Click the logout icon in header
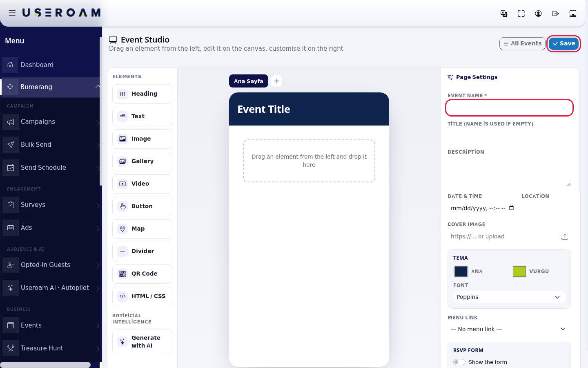Viewport: 588px width, 368px height. pos(555,13)
